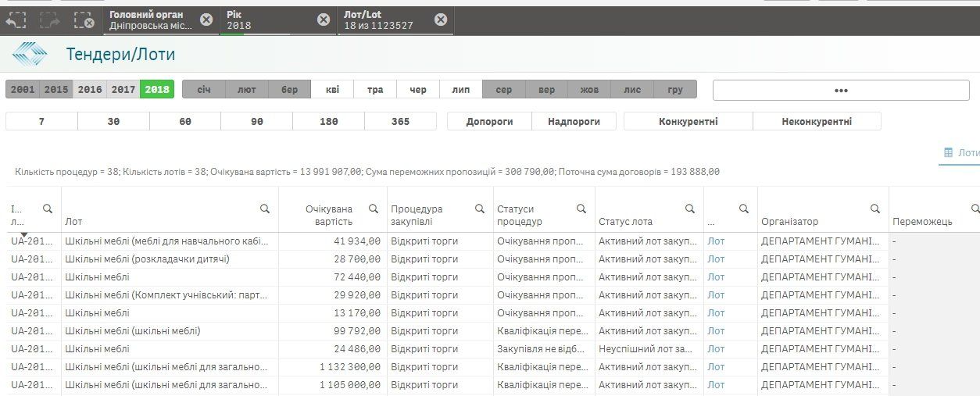This screenshot has width=980, height=396.
Task: Expand the ellipsis filter box
Action: pos(841,90)
